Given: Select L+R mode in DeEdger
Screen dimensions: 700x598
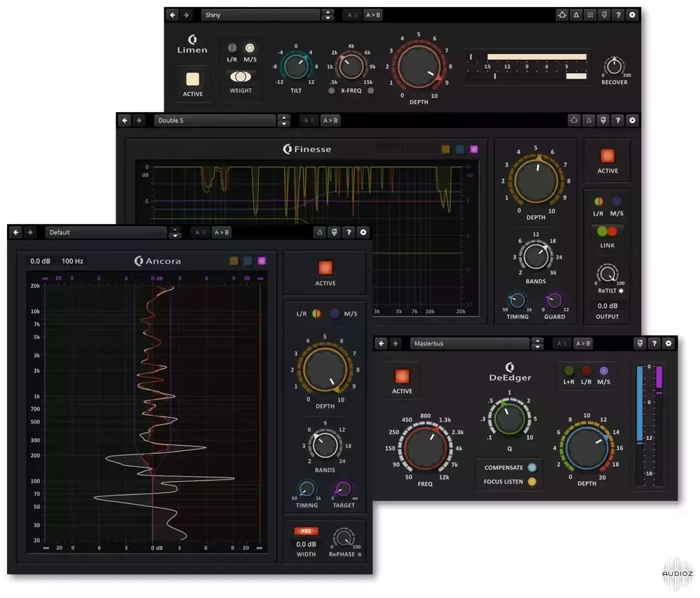Looking at the screenshot, I should (x=568, y=370).
